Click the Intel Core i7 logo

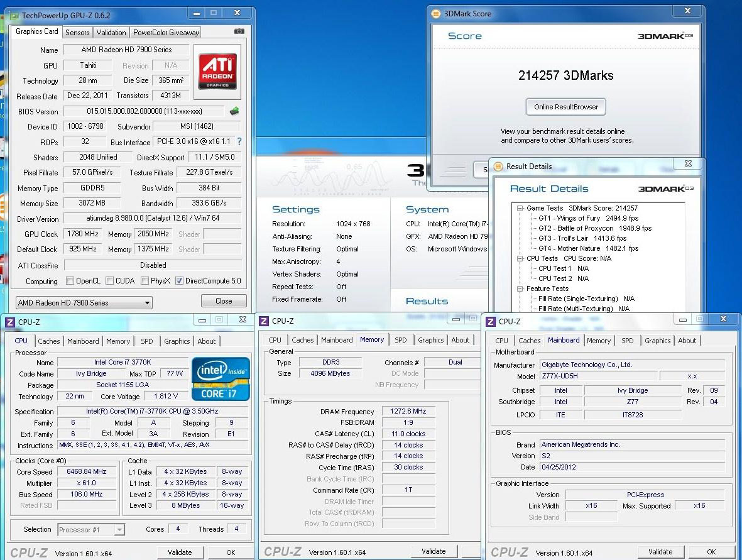click(221, 379)
